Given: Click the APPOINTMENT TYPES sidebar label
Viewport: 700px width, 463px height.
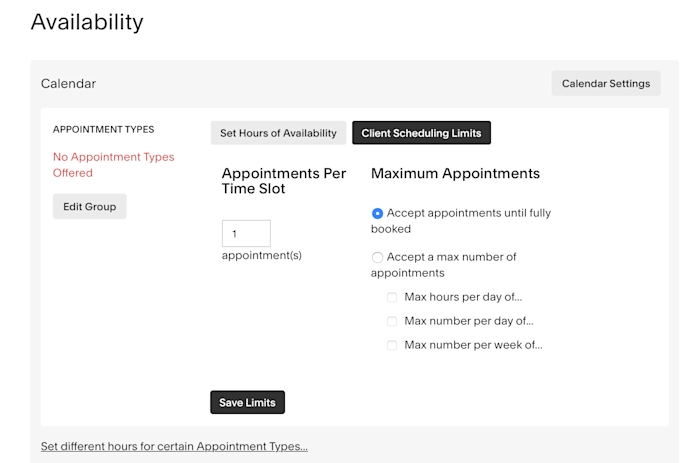Looking at the screenshot, I should point(103,129).
